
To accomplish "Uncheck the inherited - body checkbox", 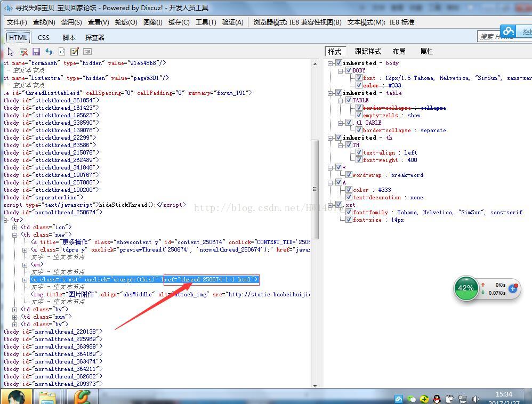I will coord(338,62).
